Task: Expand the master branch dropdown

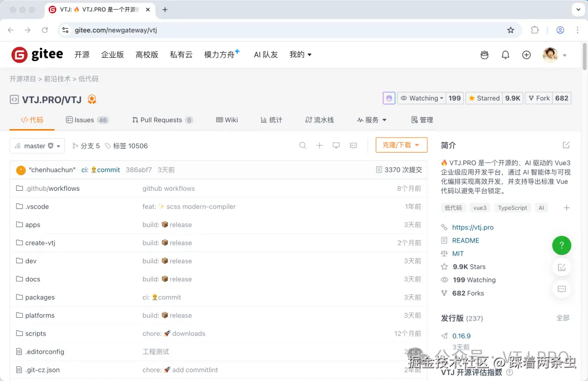Action: click(37, 146)
